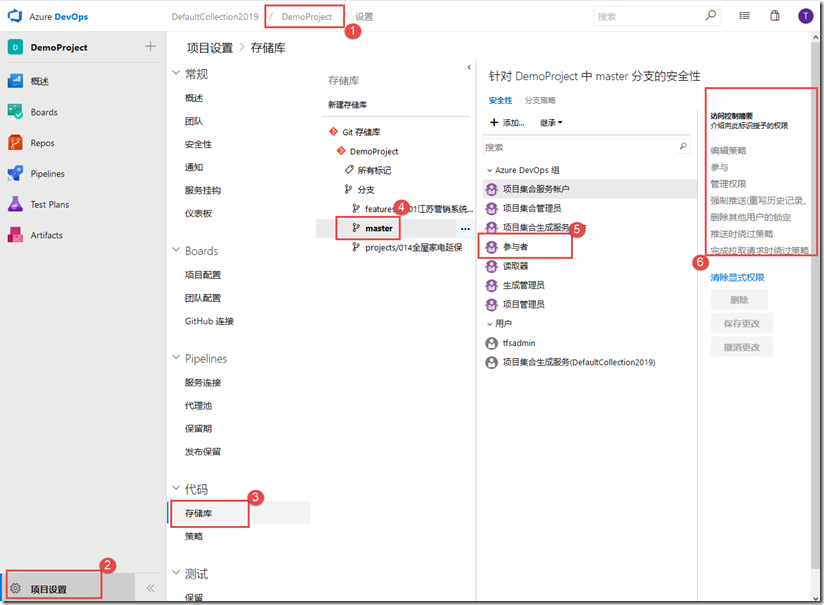Collapse the Azure DevOps 组 list
This screenshot has width=824, height=605.
click(489, 170)
